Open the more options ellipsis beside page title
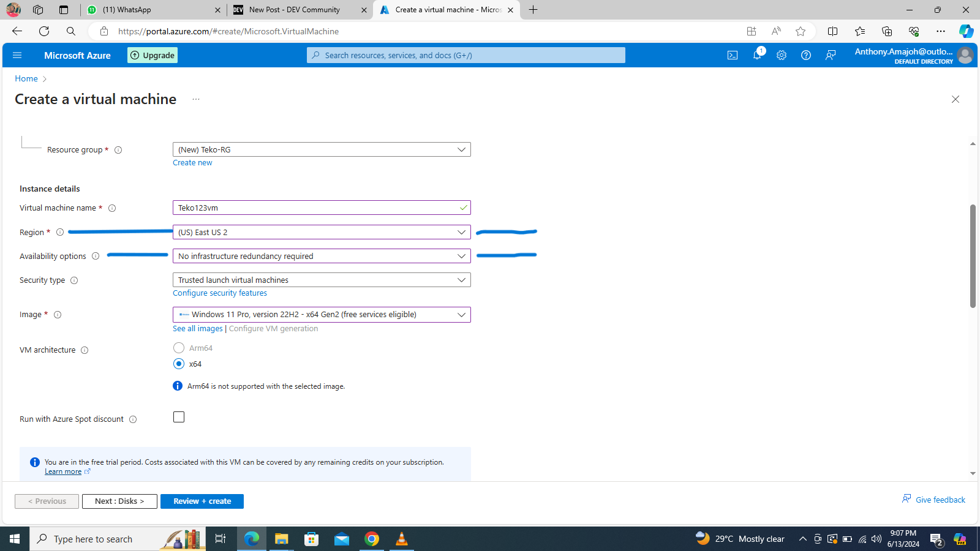The image size is (980, 551). [196, 99]
